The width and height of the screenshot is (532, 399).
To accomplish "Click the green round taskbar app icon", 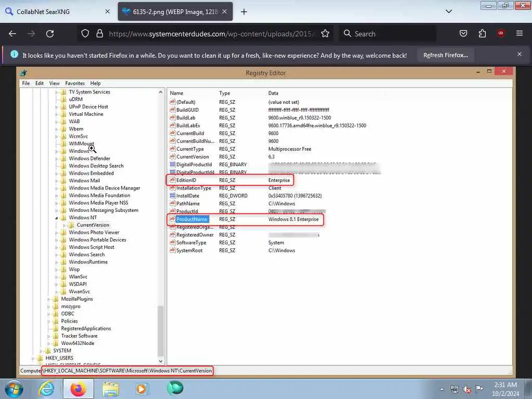I will 175,388.
